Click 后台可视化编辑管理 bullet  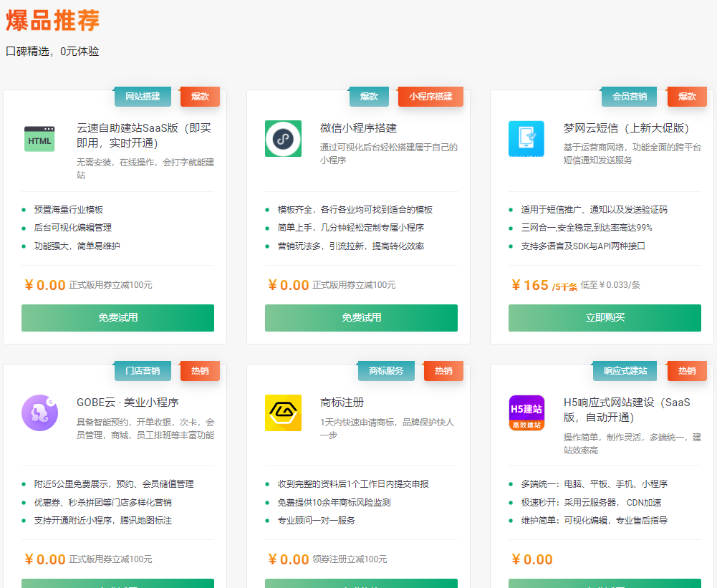(x=73, y=228)
